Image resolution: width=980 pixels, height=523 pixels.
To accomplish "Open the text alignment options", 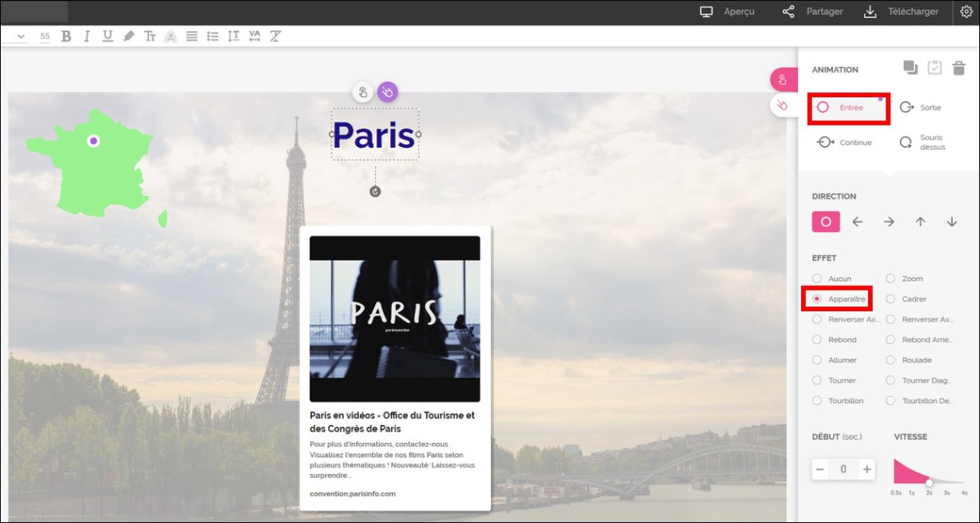I will pos(191,36).
